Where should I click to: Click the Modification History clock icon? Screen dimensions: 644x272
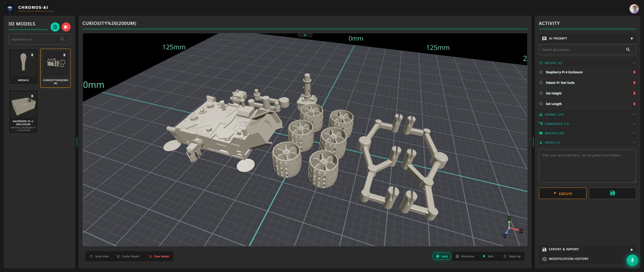click(544, 259)
